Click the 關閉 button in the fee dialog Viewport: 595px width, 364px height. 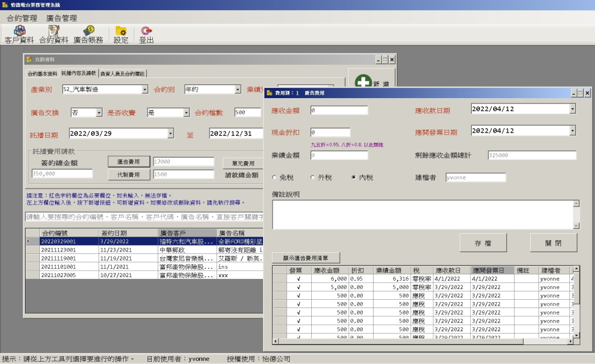click(x=553, y=243)
